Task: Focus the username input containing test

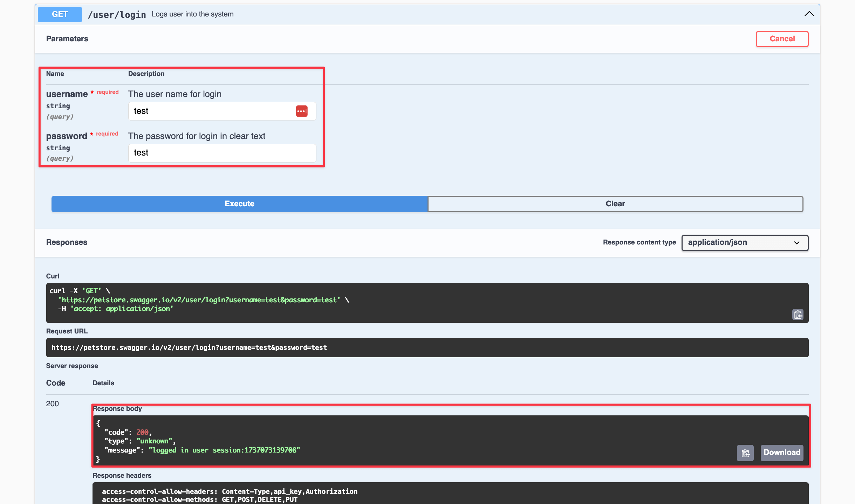Action: (x=210, y=111)
